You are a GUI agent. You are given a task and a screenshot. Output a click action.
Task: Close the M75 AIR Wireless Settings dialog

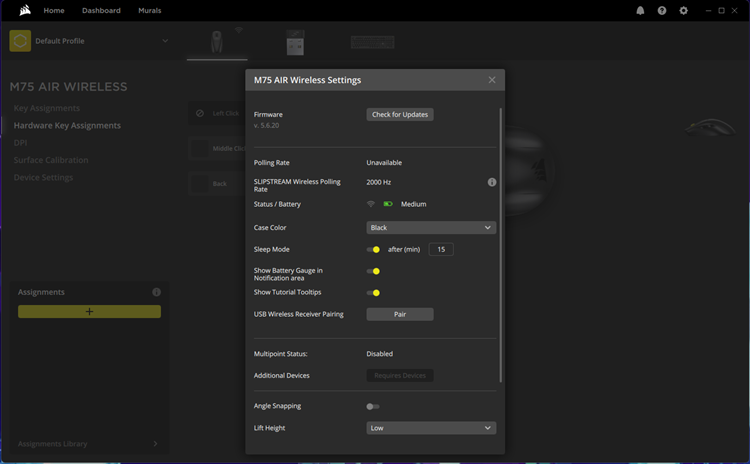click(492, 80)
